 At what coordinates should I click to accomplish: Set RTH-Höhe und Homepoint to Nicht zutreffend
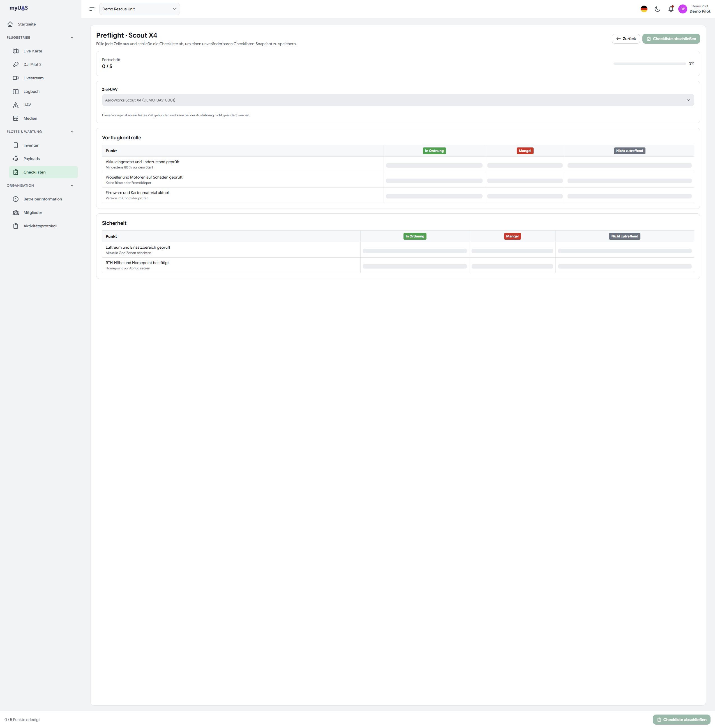click(624, 266)
